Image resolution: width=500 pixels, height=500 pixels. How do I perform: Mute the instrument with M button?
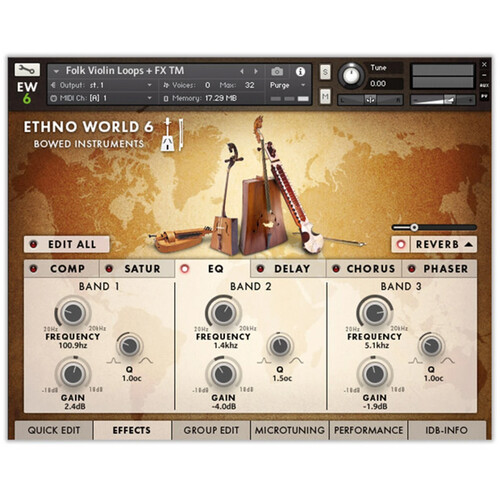[325, 97]
